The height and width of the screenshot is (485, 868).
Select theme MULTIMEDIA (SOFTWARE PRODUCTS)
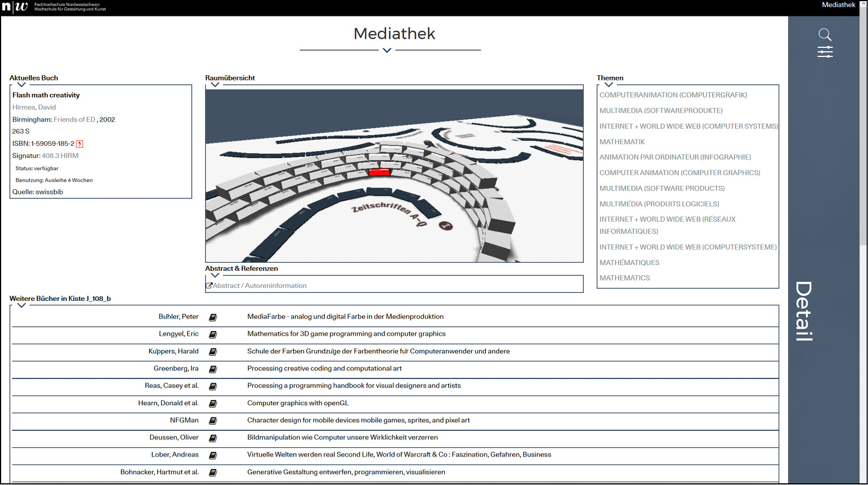[x=662, y=188]
